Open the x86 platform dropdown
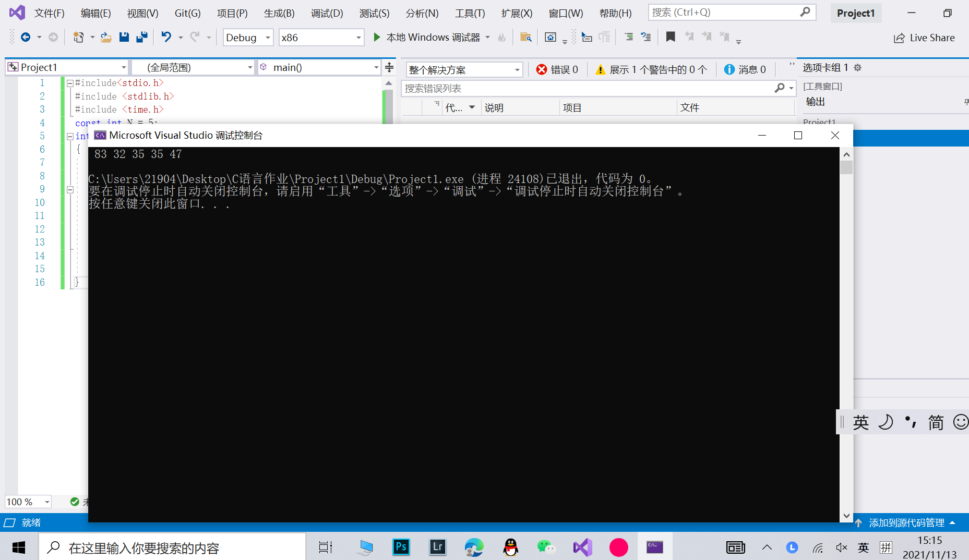 321,38
